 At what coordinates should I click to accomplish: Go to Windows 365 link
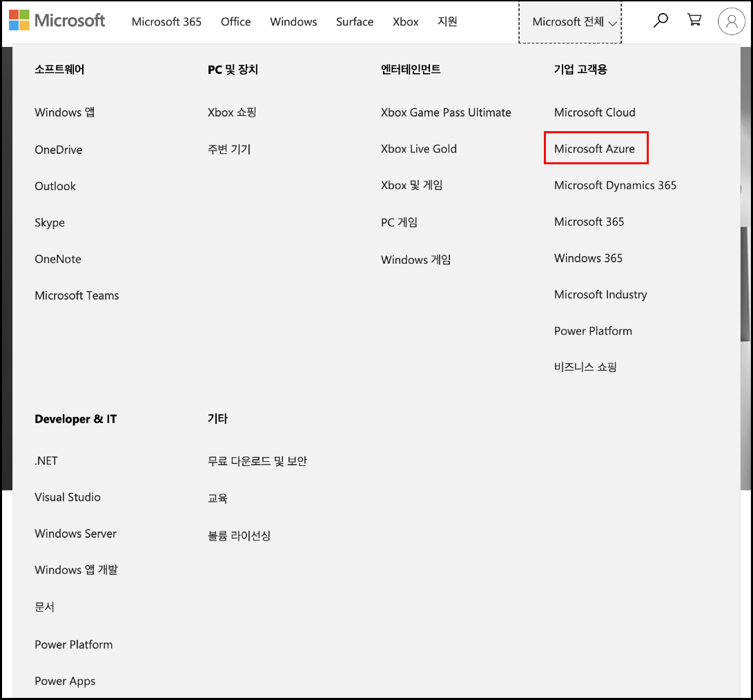click(x=588, y=258)
